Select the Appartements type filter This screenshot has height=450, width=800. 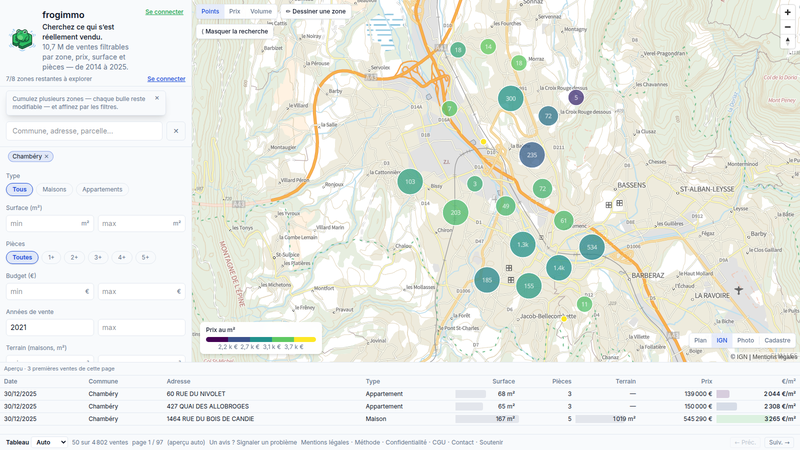[x=102, y=189]
